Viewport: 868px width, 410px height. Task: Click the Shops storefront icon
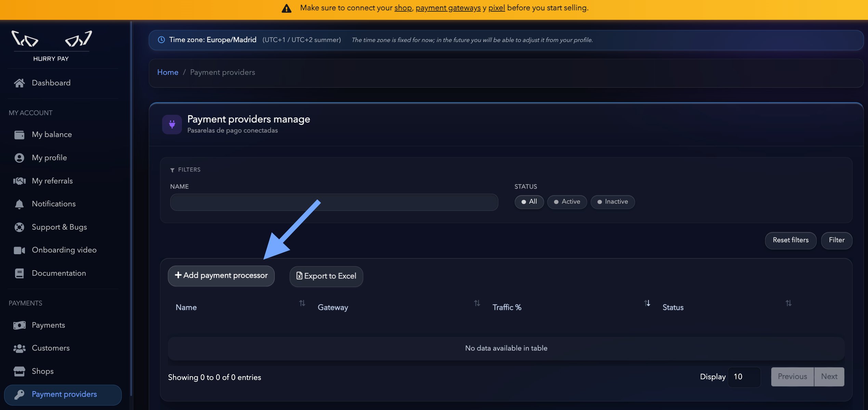click(x=19, y=371)
